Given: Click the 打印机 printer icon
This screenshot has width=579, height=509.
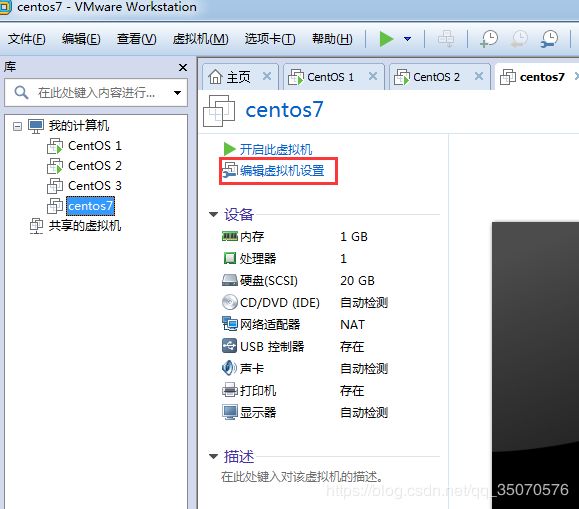Looking at the screenshot, I should click(x=230, y=390).
